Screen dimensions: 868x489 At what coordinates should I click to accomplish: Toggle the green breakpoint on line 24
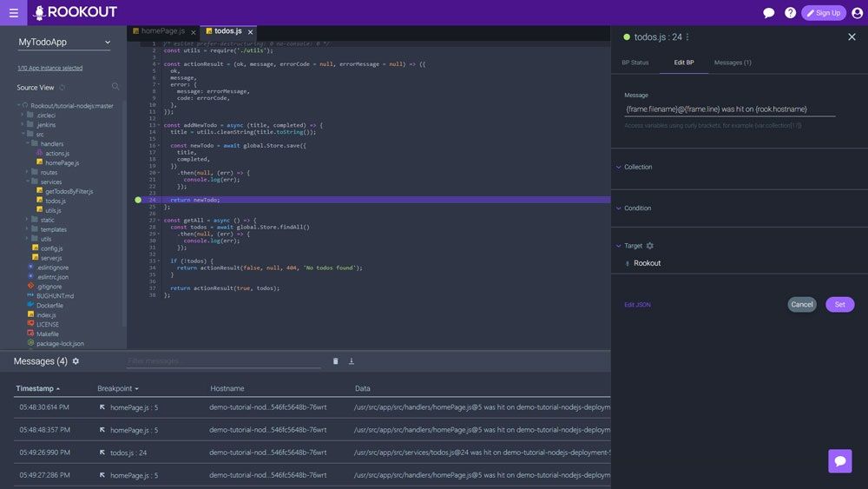(138, 200)
